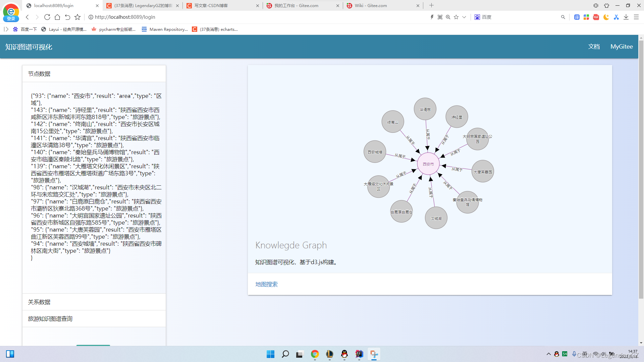Screen dimensions: 644x362
Task: Open browser home page icon
Action: click(57, 17)
